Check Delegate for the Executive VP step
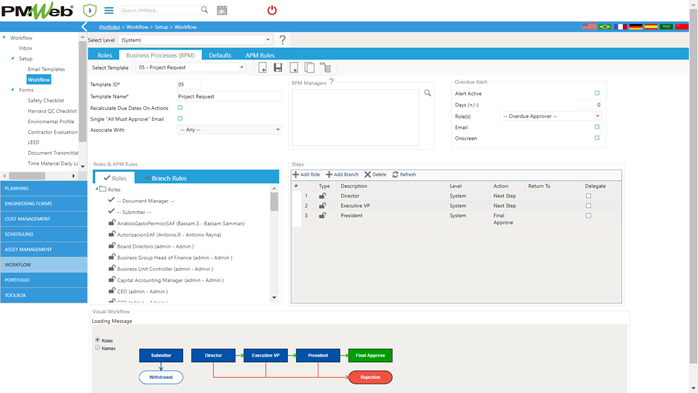Viewport: 698px width, 393px height. [588, 206]
